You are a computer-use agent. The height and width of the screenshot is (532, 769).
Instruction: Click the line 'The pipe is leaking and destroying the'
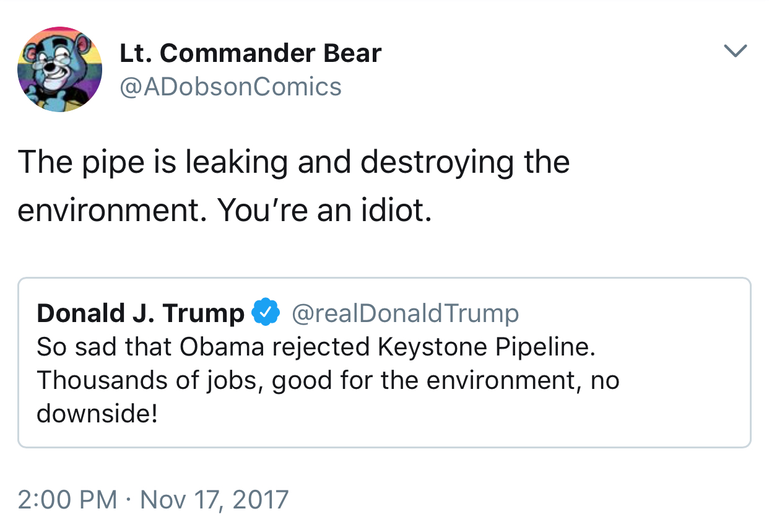[x=294, y=164]
